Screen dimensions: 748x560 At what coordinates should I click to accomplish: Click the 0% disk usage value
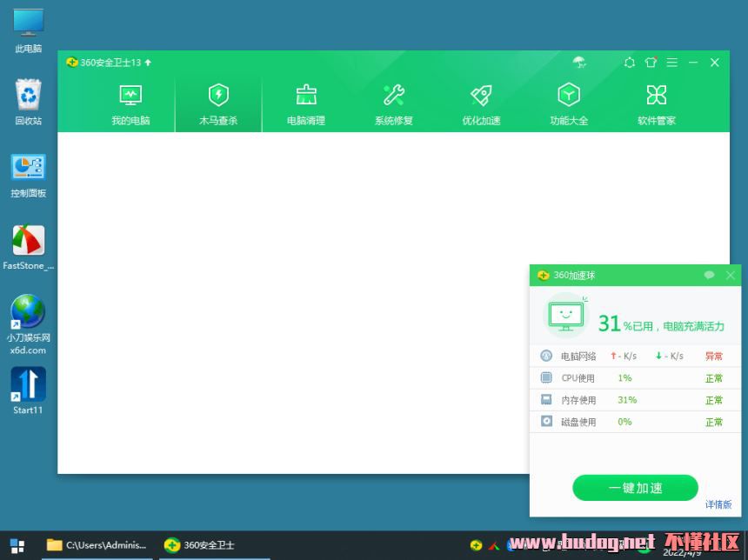pos(624,422)
